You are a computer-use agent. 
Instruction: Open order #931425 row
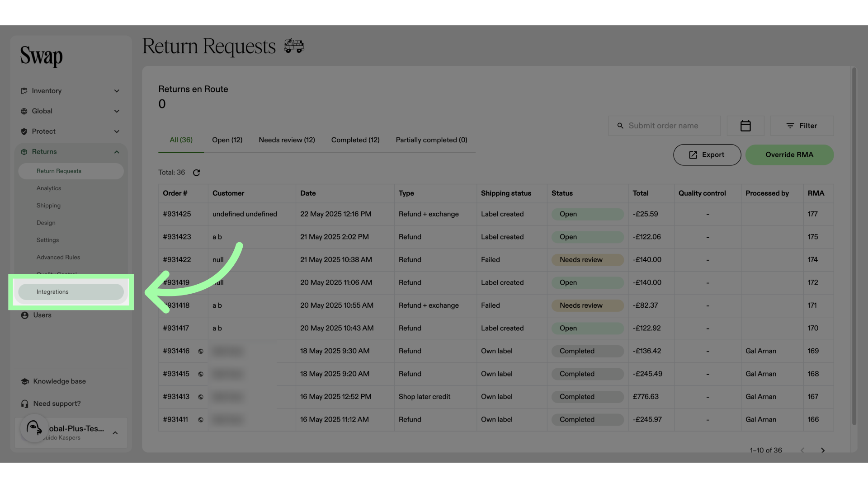pyautogui.click(x=495, y=214)
